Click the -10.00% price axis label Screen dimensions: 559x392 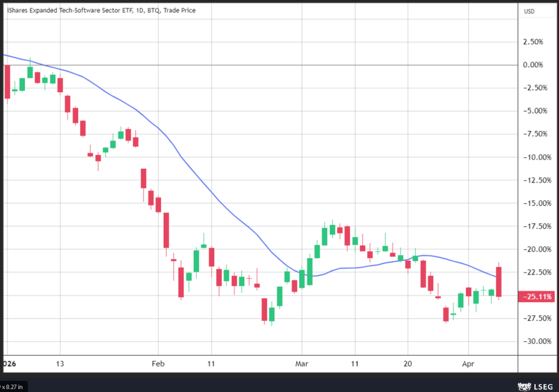click(x=537, y=157)
